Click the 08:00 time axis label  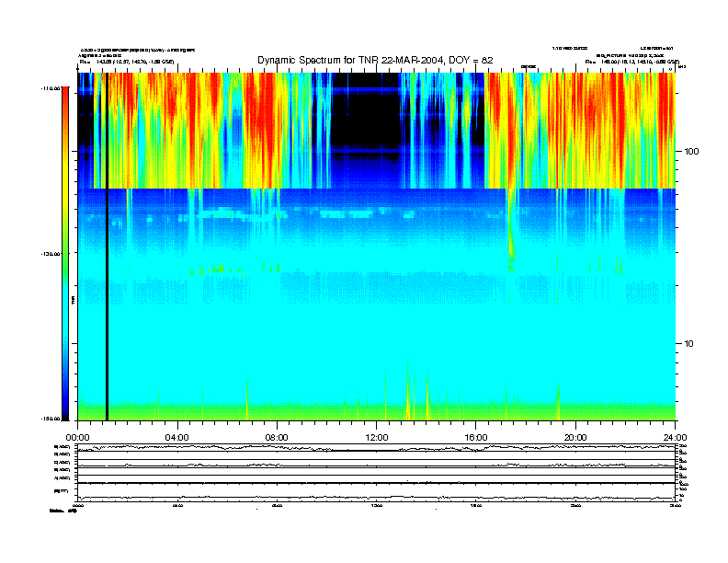coord(277,438)
